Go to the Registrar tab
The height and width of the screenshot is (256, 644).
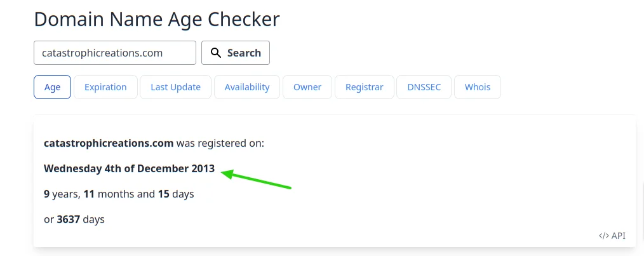point(364,87)
